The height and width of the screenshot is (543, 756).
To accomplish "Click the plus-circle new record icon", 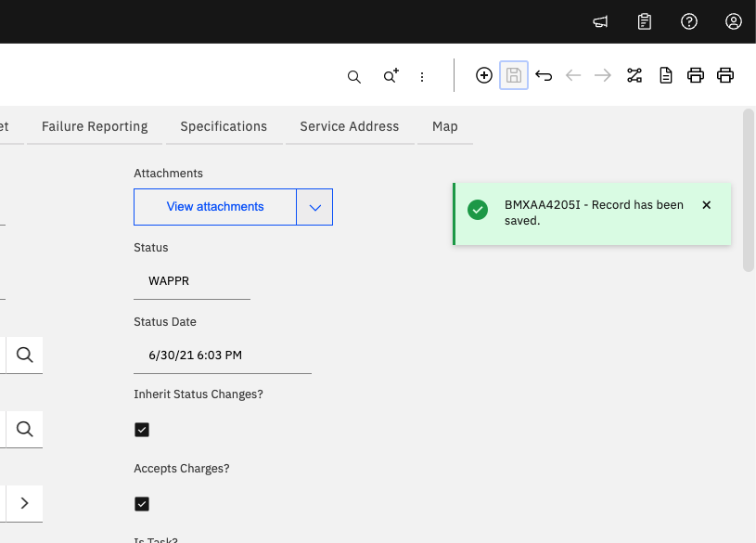I will [x=483, y=76].
